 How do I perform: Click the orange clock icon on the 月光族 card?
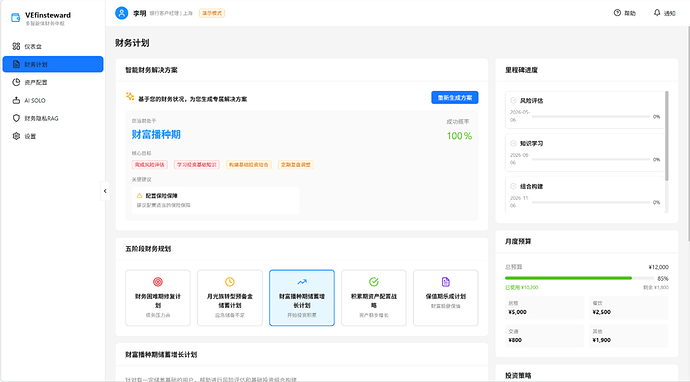(x=230, y=282)
